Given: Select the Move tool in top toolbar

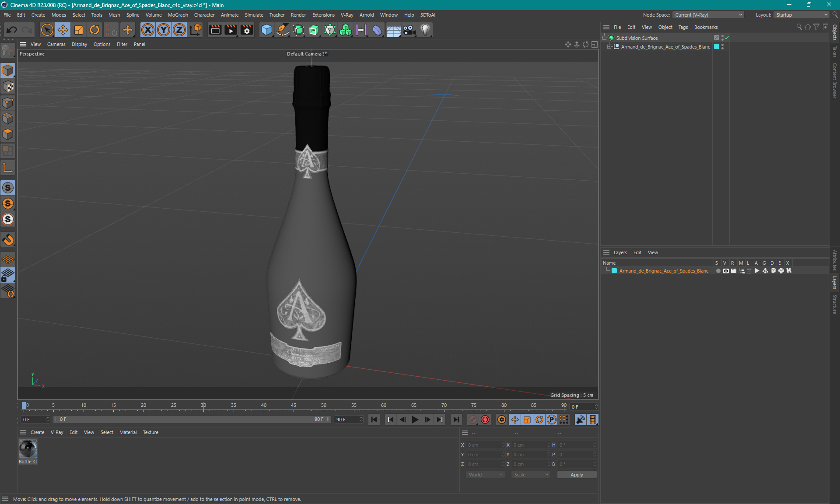Looking at the screenshot, I should [63, 30].
